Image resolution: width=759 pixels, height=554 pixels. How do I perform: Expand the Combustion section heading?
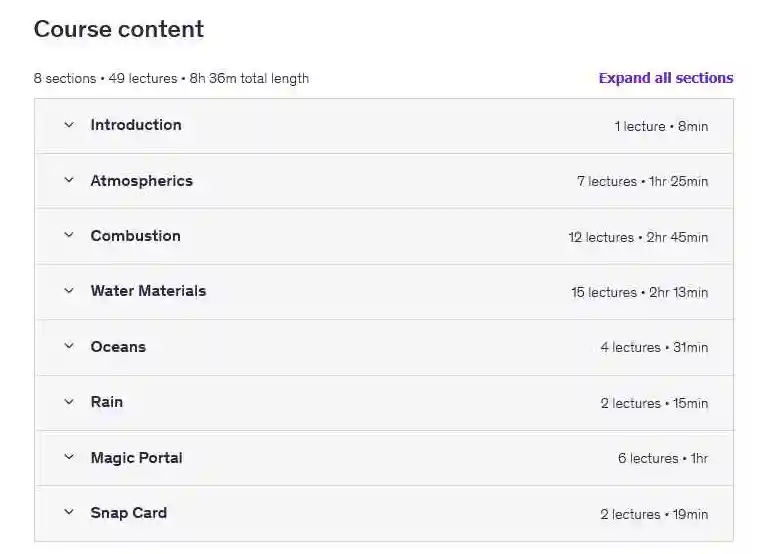(x=135, y=236)
